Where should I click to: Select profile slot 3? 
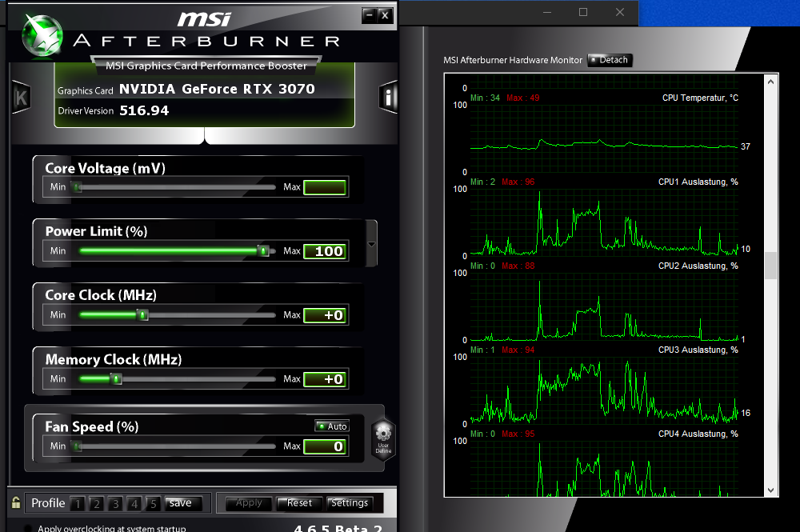point(115,504)
